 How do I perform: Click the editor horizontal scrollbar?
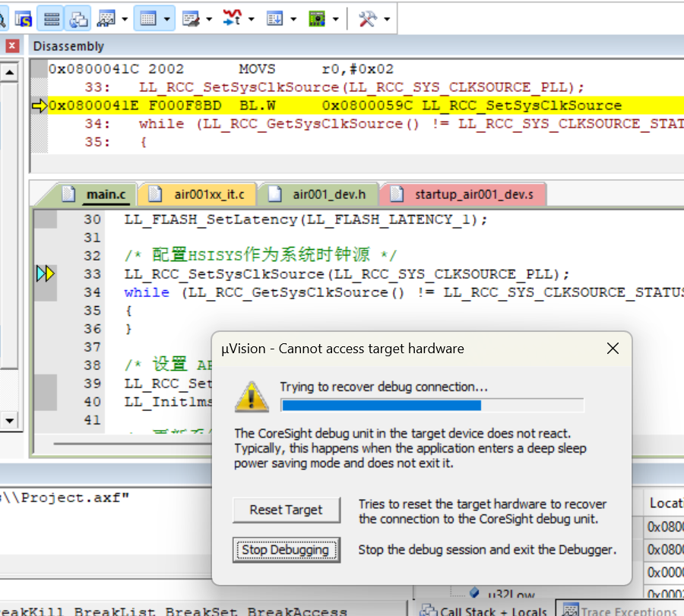pos(131,444)
